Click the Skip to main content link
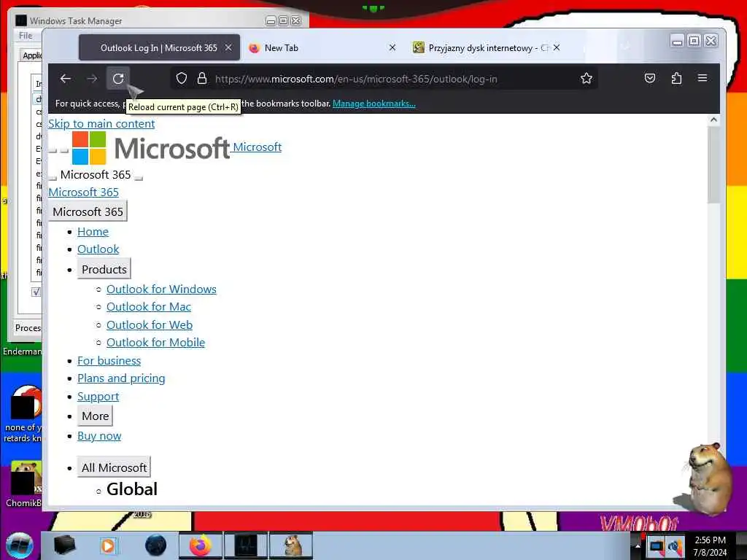 pyautogui.click(x=101, y=124)
